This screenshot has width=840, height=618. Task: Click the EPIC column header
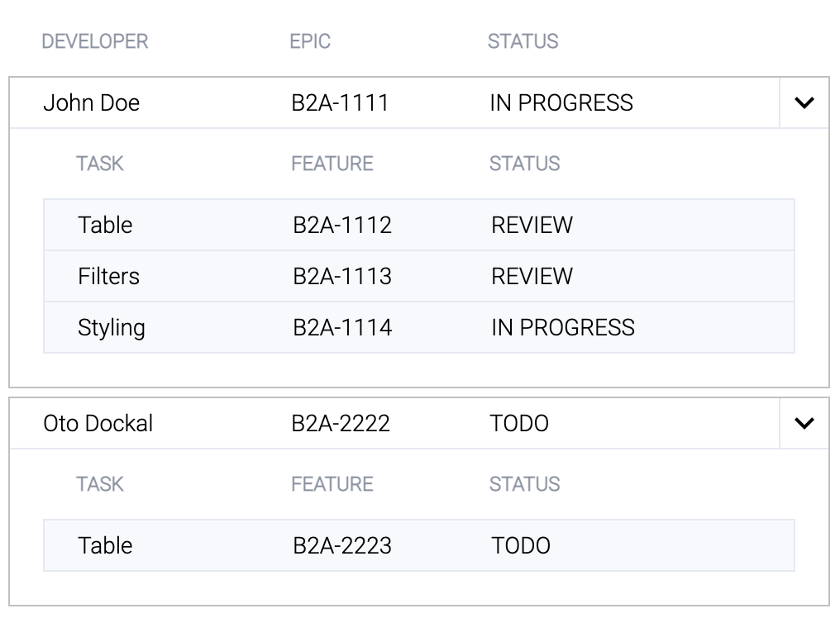click(x=310, y=41)
